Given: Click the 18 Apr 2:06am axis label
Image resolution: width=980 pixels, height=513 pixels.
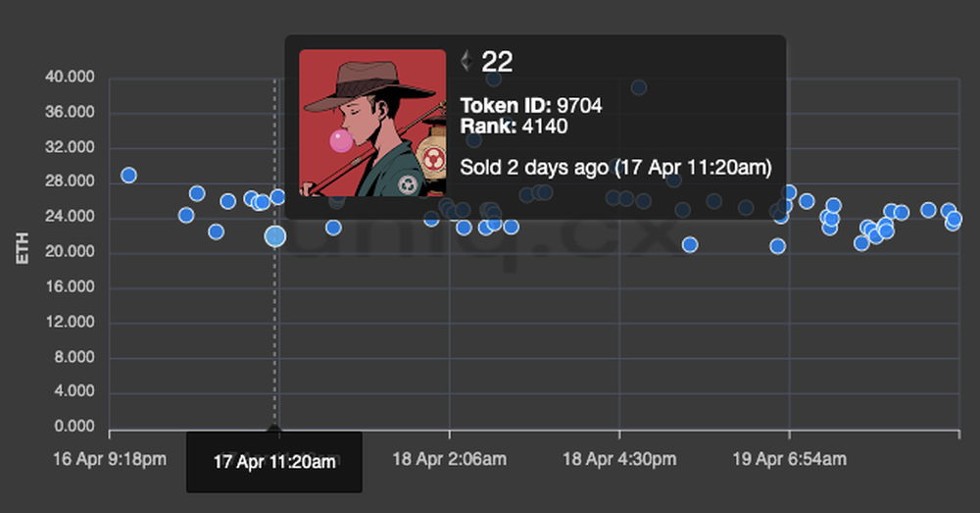Looking at the screenshot, I should click(450, 459).
